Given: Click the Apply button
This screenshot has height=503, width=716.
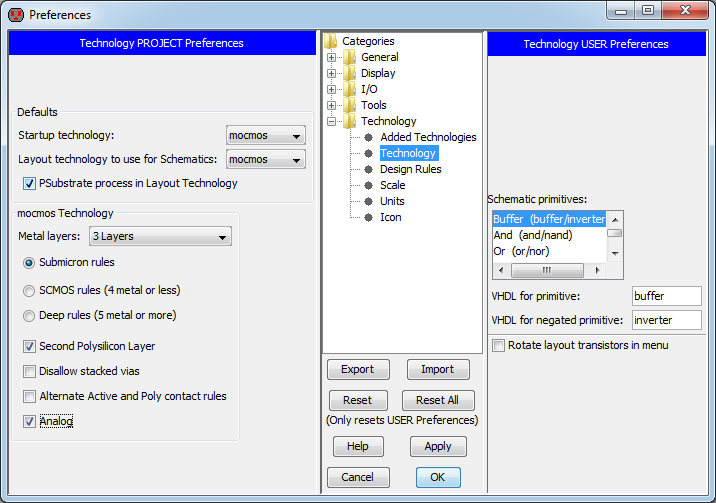Looking at the screenshot, I should click(x=438, y=446).
